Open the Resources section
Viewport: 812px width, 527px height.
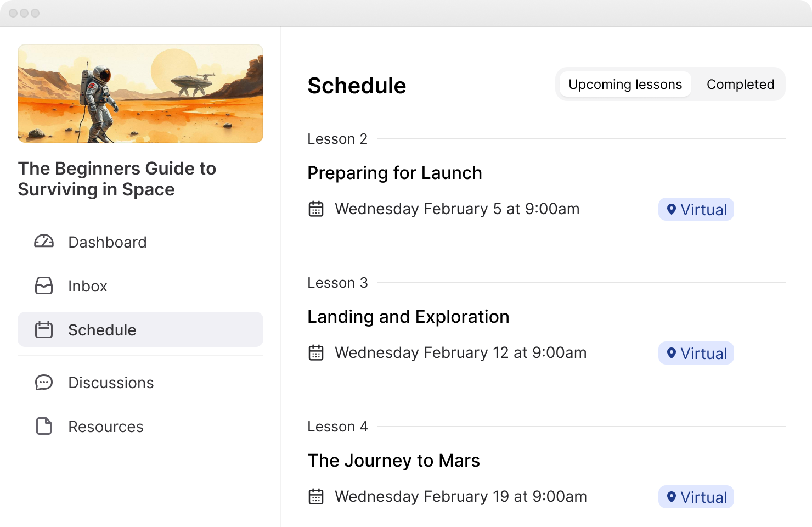pos(106,427)
